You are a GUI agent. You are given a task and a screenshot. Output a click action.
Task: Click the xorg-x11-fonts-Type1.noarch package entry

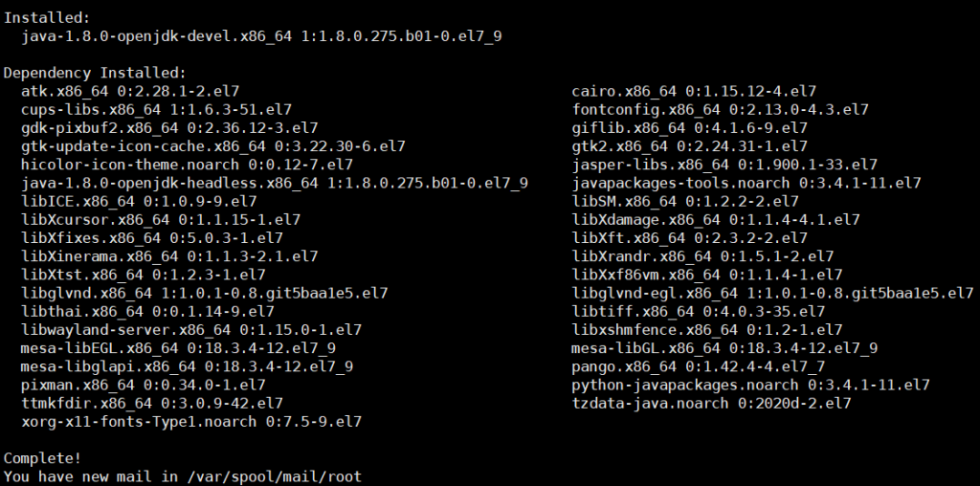point(190,421)
